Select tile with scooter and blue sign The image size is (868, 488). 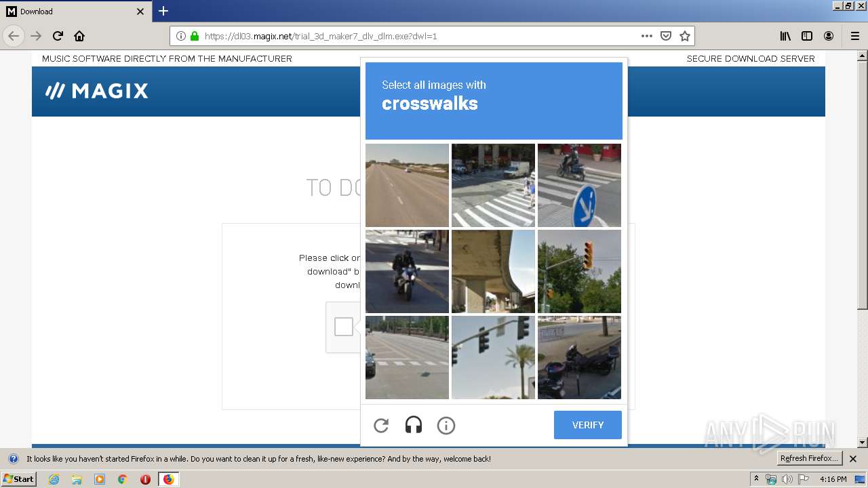pyautogui.click(x=579, y=185)
